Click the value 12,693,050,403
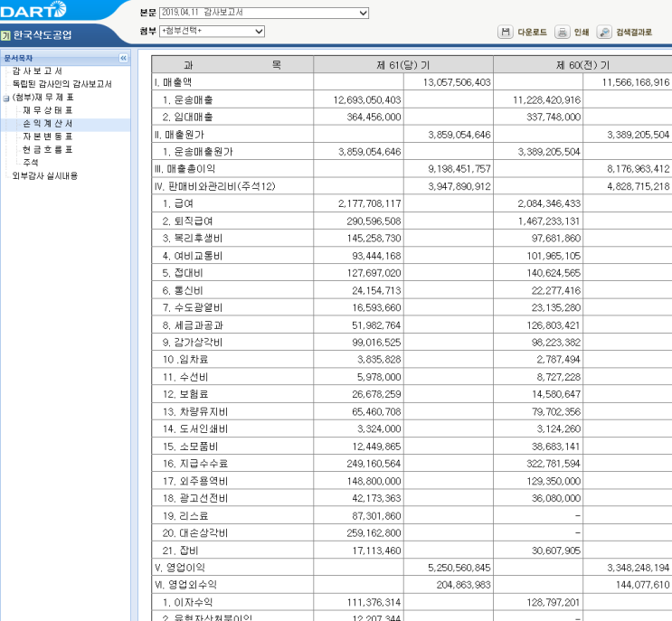Screen dimensions: 672x621 click(x=367, y=99)
